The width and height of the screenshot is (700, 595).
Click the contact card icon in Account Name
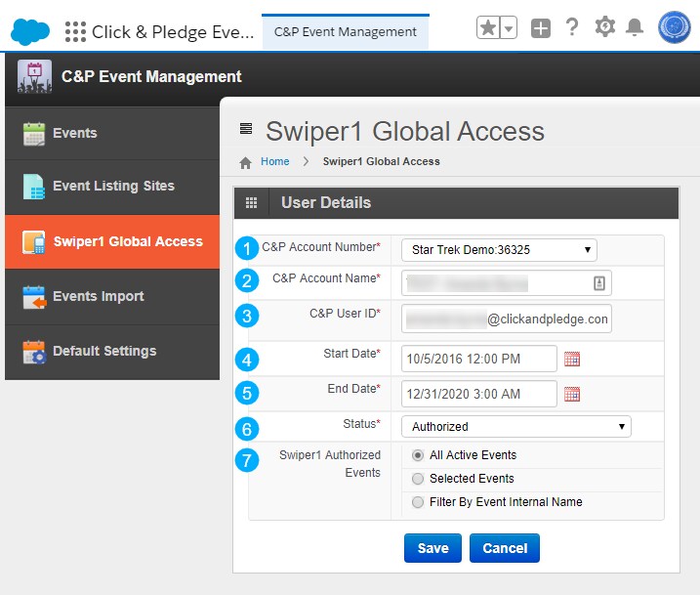coord(599,282)
